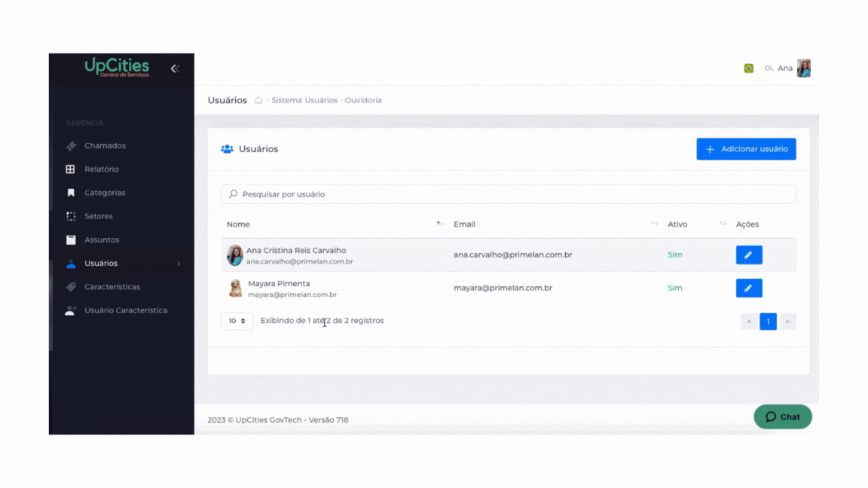Open Usuário Característica in the sidebar

[126, 310]
